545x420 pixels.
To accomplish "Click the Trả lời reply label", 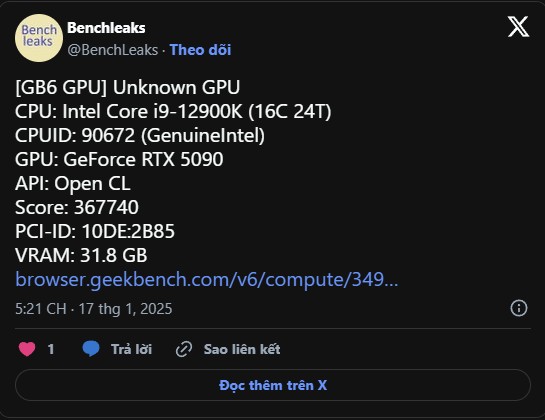I will [131, 349].
